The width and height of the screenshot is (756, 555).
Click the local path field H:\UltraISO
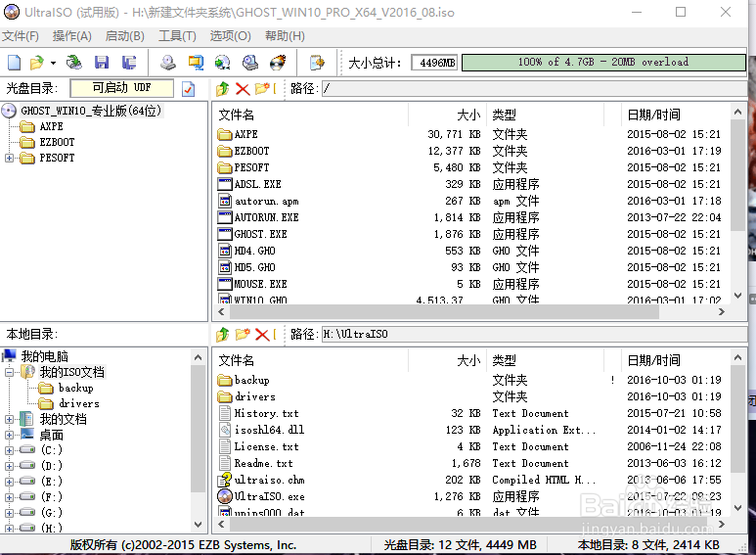tap(534, 334)
